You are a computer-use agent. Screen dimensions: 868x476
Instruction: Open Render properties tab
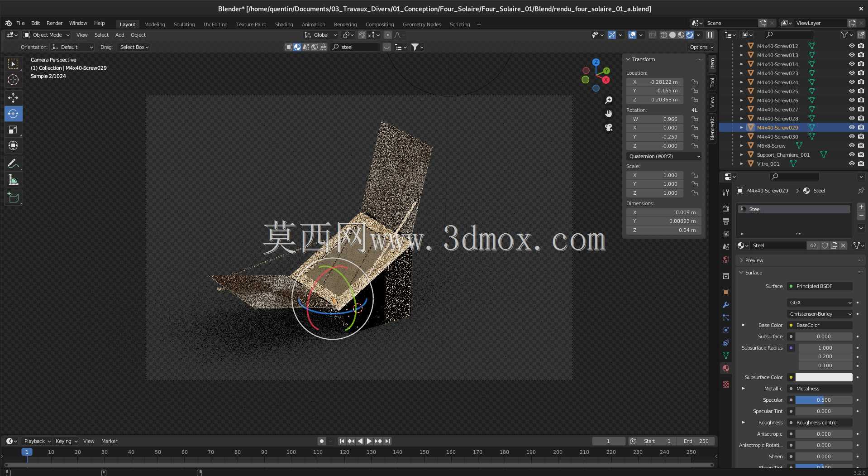click(x=726, y=208)
